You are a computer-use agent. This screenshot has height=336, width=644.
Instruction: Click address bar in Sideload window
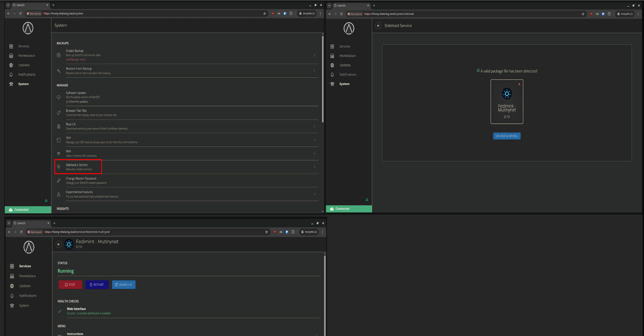pos(466,14)
